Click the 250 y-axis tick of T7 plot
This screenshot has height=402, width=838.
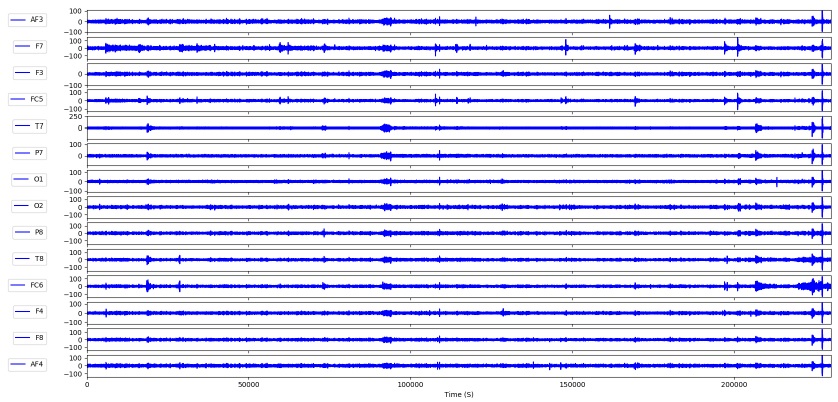click(77, 117)
